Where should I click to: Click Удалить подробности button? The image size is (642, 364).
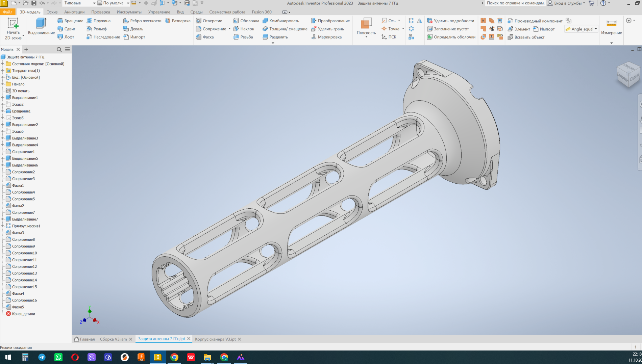tap(450, 21)
